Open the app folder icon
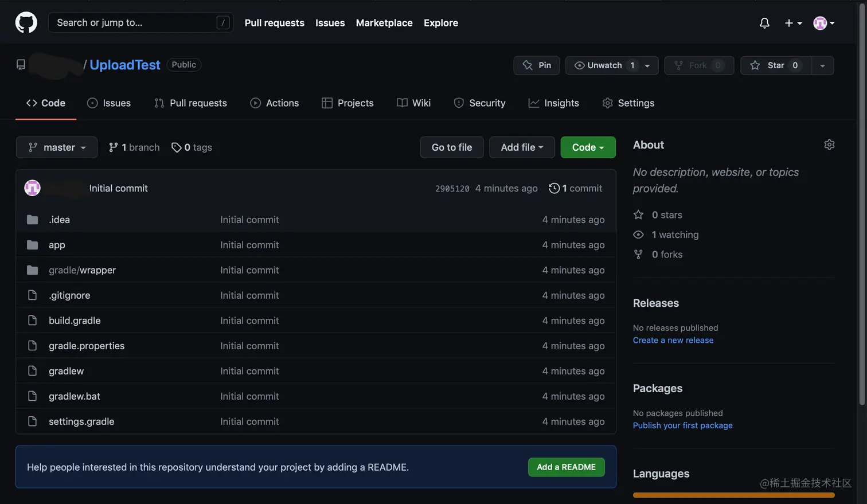Viewport: 867px width, 504px height. [32, 245]
